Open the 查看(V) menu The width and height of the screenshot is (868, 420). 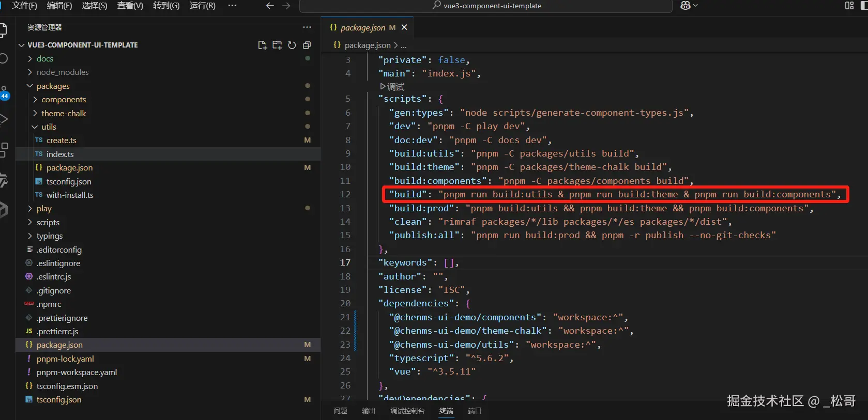(x=130, y=6)
